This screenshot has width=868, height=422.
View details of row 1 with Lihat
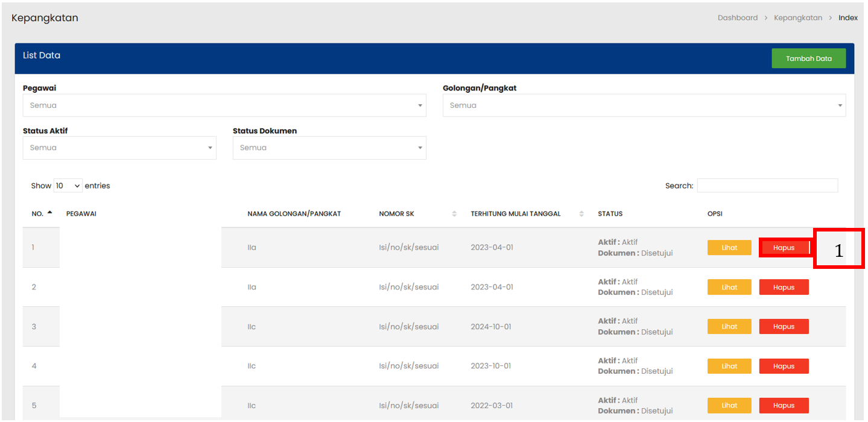tap(729, 248)
